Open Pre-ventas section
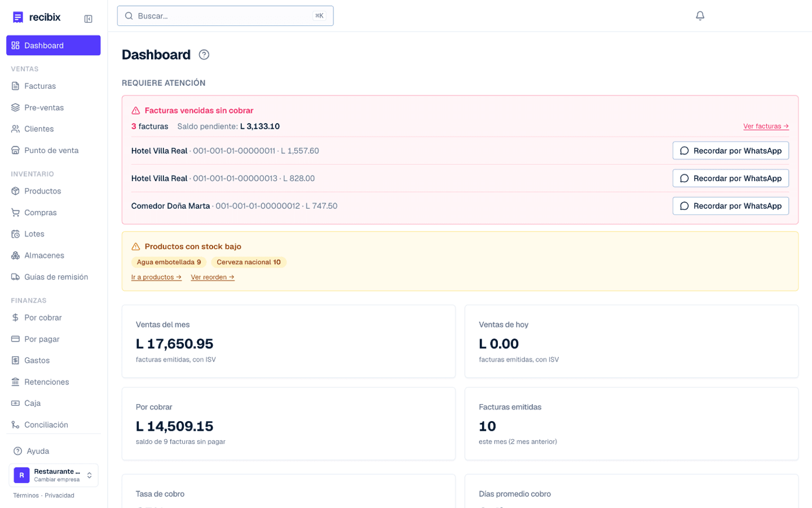 coord(54,107)
